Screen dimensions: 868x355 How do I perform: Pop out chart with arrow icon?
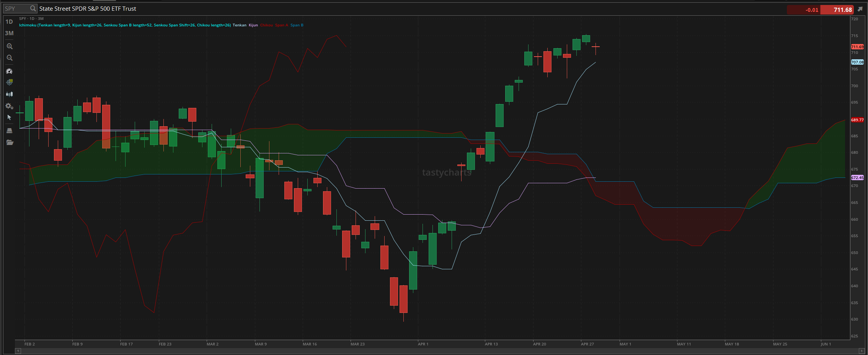[860, 9]
